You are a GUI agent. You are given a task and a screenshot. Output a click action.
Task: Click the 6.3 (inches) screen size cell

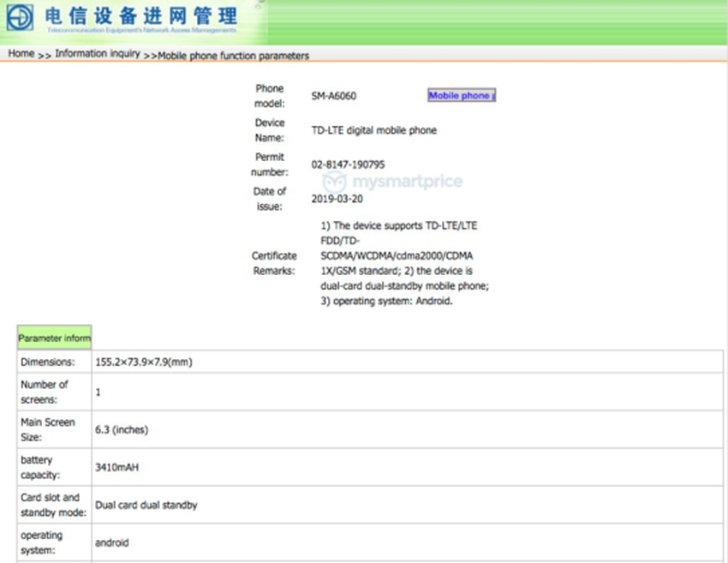121,430
